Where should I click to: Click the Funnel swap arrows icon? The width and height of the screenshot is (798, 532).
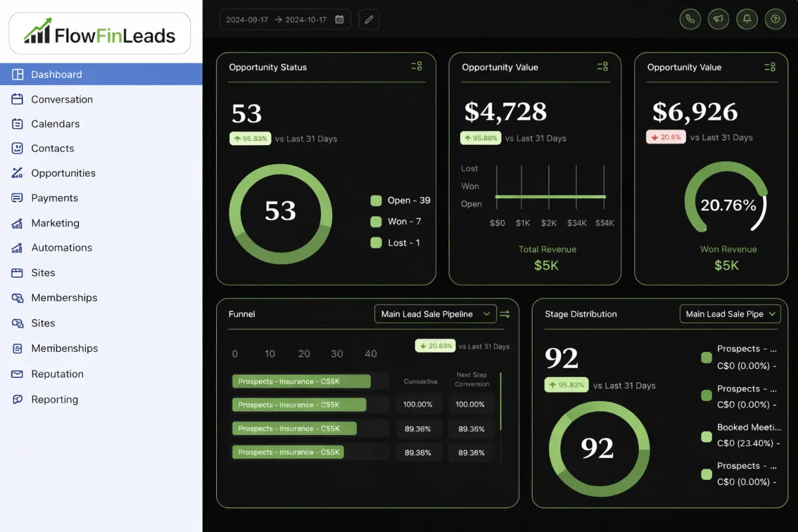point(505,314)
